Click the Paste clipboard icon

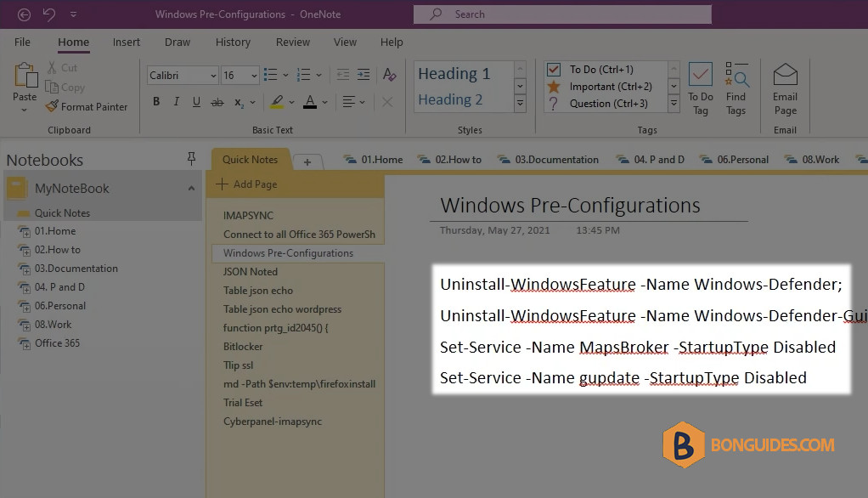click(25, 75)
